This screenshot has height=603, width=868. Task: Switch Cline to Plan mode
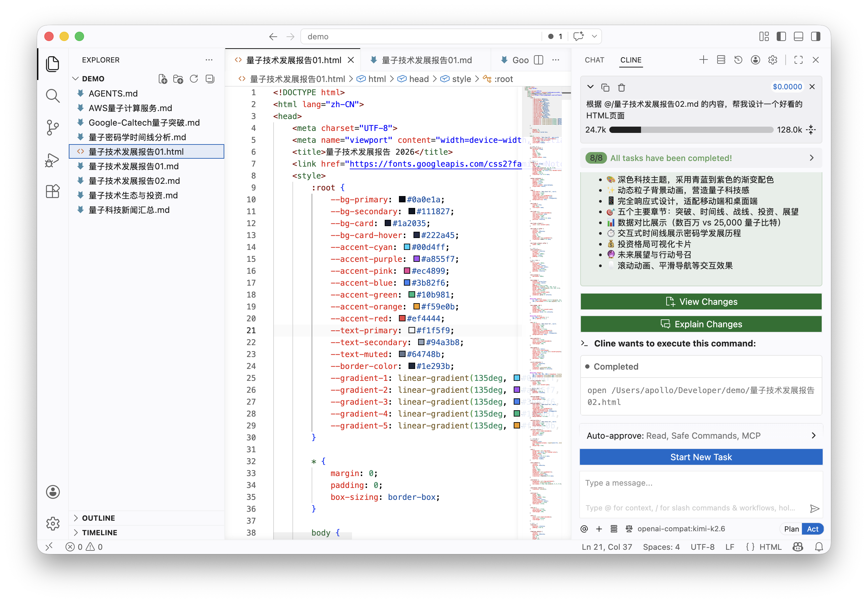[x=791, y=529]
